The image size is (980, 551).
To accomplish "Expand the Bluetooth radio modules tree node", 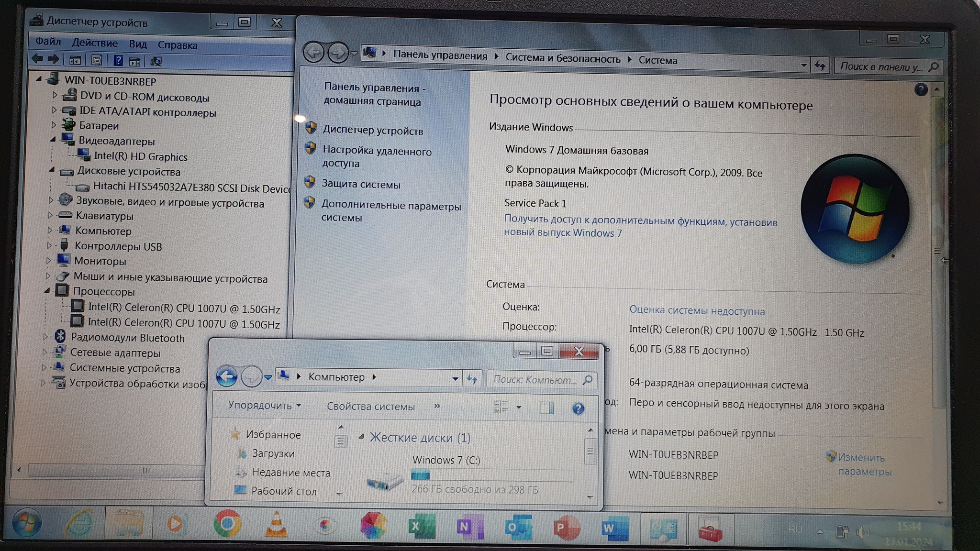I will pos(45,337).
